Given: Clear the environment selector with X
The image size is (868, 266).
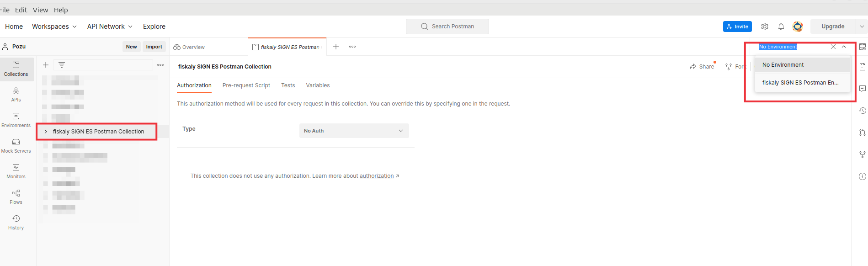Looking at the screenshot, I should click(x=833, y=47).
